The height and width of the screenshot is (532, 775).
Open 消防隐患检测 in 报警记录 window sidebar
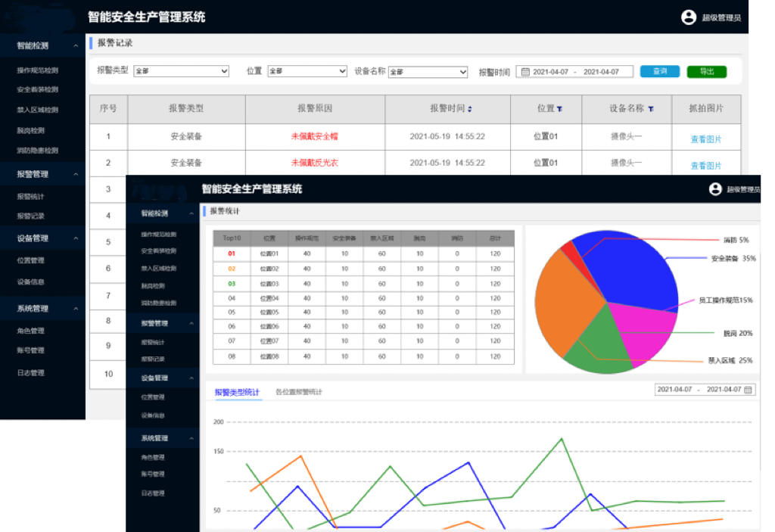click(x=38, y=151)
